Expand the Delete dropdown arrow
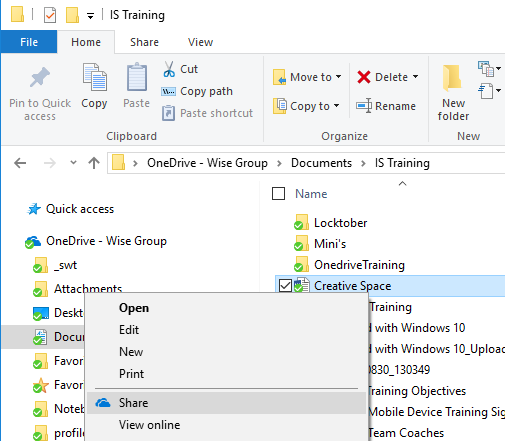 coord(415,77)
